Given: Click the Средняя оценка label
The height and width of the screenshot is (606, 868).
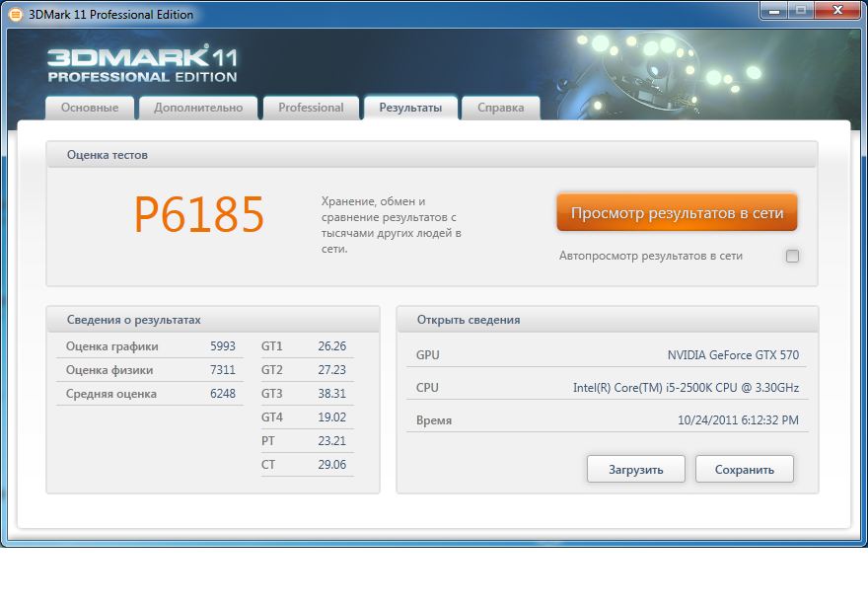Looking at the screenshot, I should pos(110,394).
